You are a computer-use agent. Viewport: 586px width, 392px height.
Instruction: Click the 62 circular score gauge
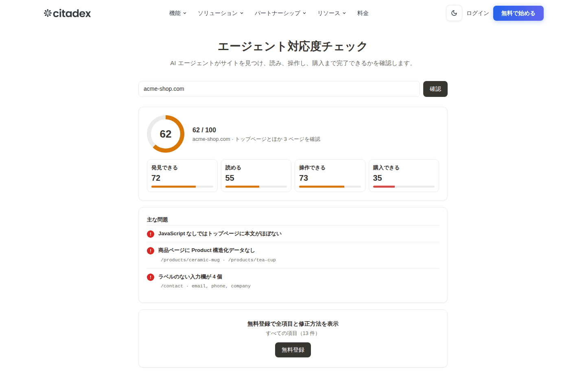(166, 134)
